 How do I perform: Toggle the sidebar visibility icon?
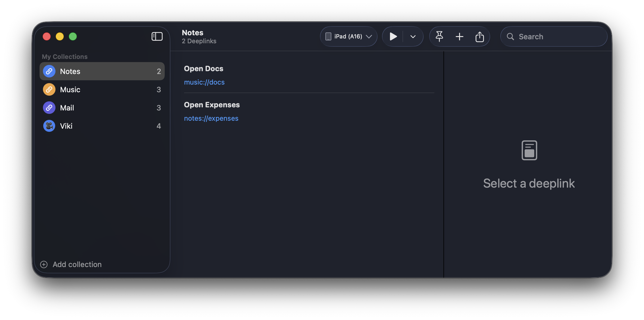[x=157, y=36]
